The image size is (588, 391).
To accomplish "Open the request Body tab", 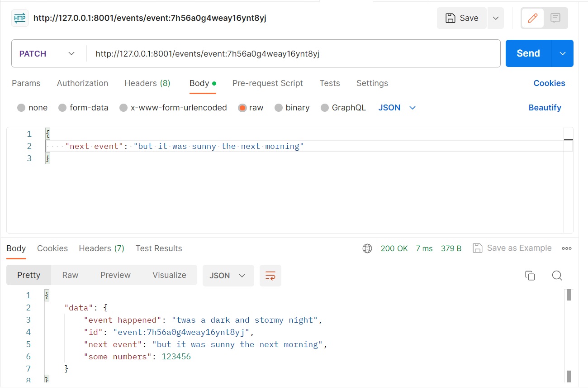I will [203, 83].
